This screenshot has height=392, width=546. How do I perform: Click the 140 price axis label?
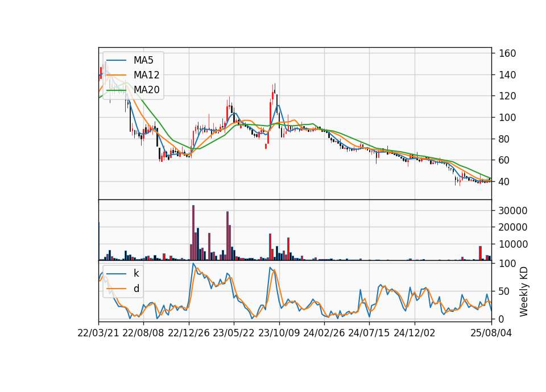click(507, 75)
